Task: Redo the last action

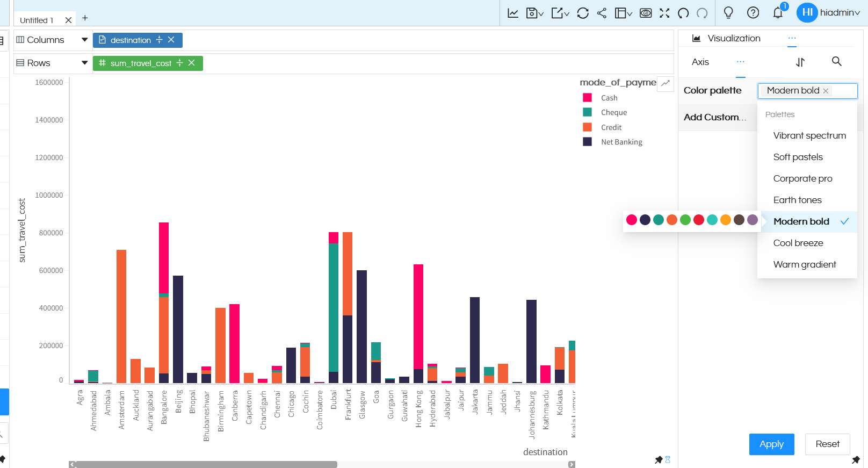Action: (702, 13)
